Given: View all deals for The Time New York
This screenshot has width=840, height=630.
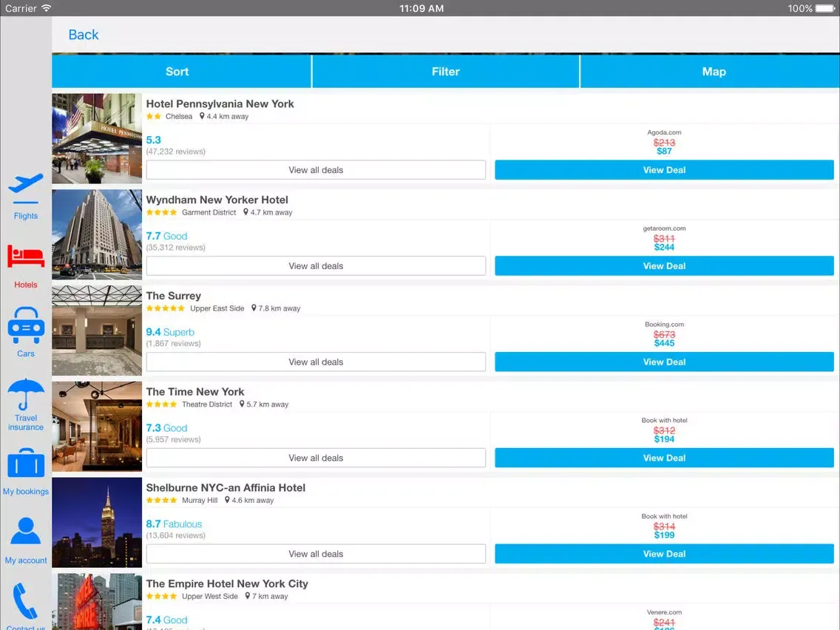Looking at the screenshot, I should tap(316, 458).
